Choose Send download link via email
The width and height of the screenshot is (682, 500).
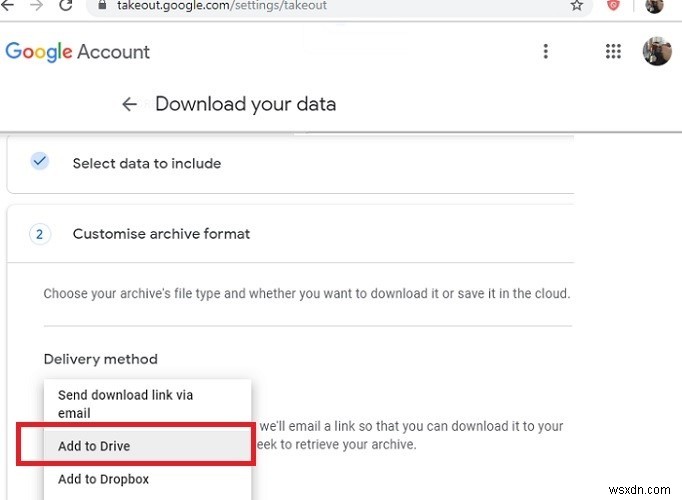click(147, 404)
